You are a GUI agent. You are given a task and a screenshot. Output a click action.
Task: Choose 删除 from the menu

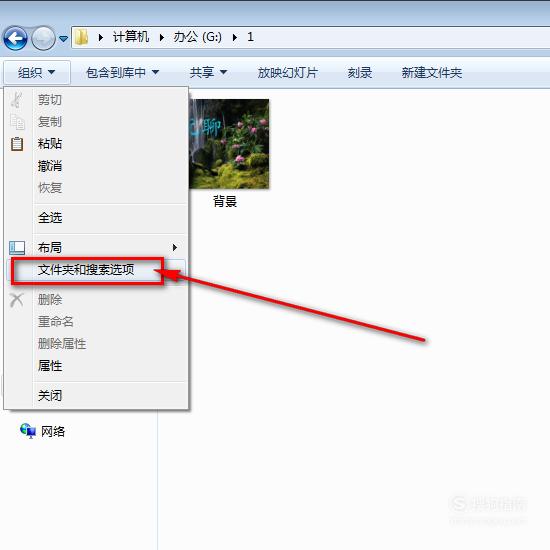pyautogui.click(x=96, y=300)
